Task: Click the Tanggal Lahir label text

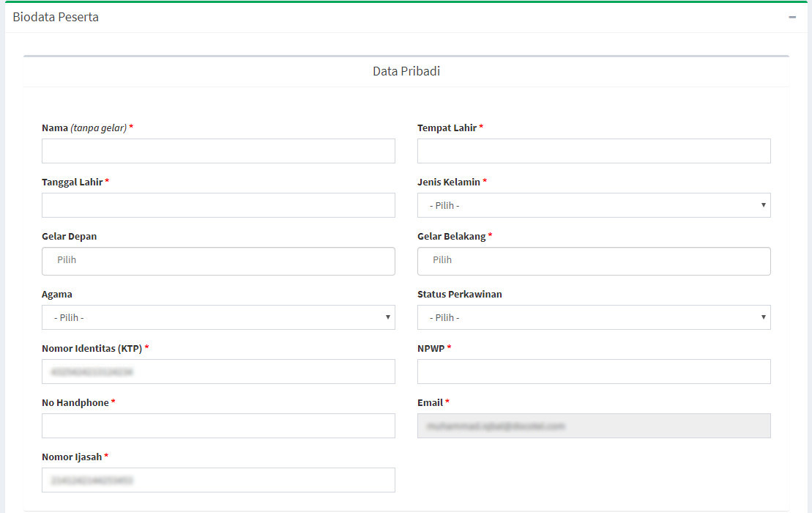Action: [72, 182]
